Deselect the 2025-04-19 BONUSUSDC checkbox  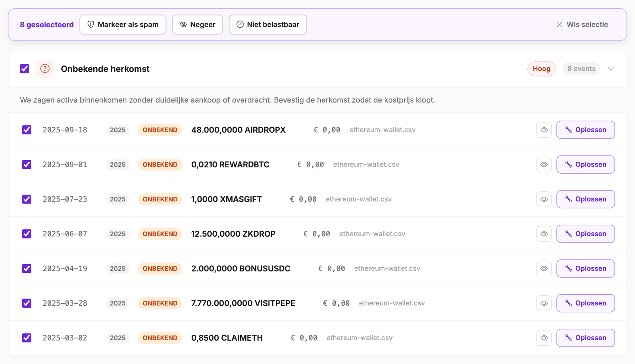pyautogui.click(x=27, y=268)
